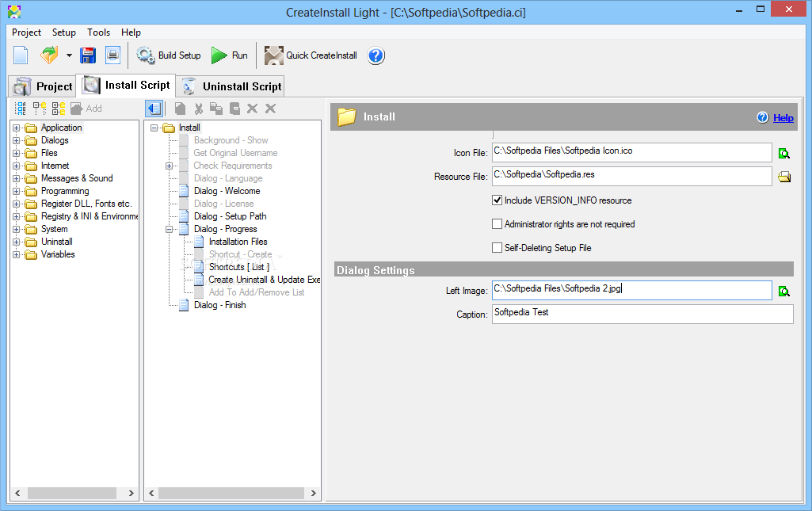The image size is (812, 511).
Task: Expand the Variables folder
Action: 16,255
